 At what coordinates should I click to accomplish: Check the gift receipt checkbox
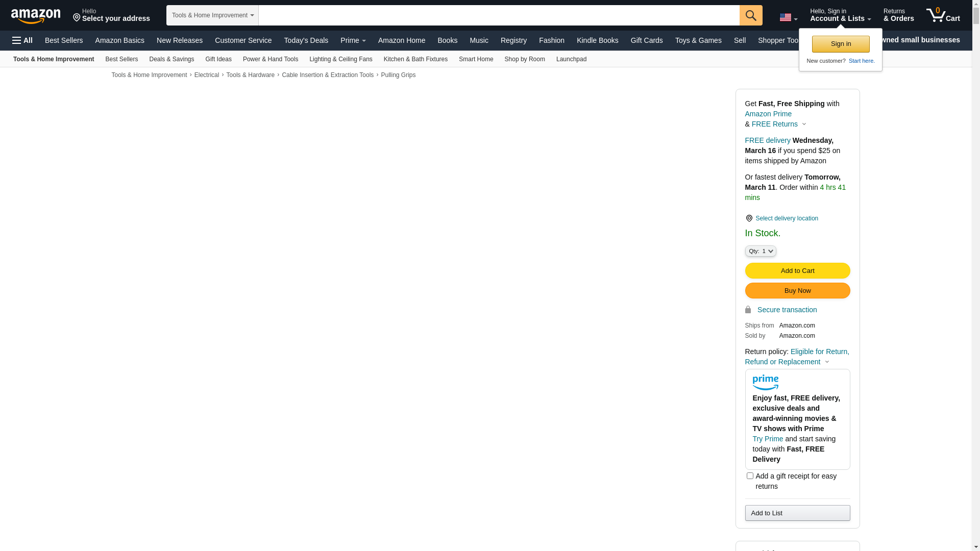click(x=750, y=475)
